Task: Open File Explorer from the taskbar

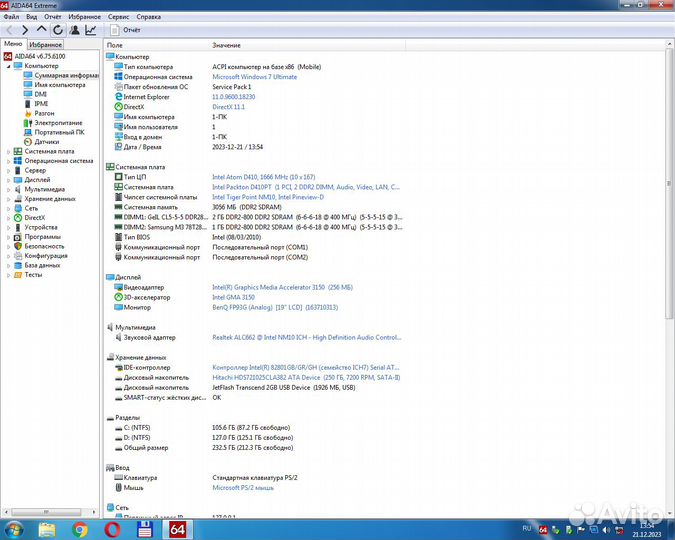Action: click(x=47, y=529)
